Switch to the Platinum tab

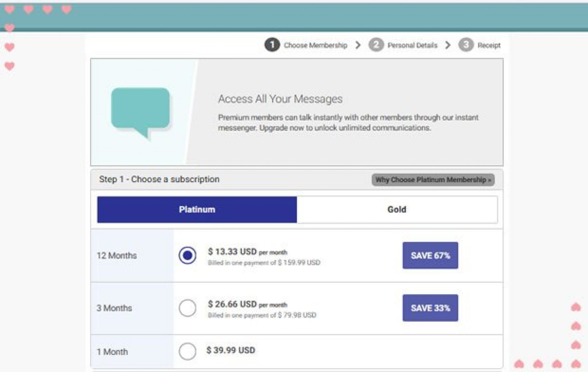tap(197, 209)
